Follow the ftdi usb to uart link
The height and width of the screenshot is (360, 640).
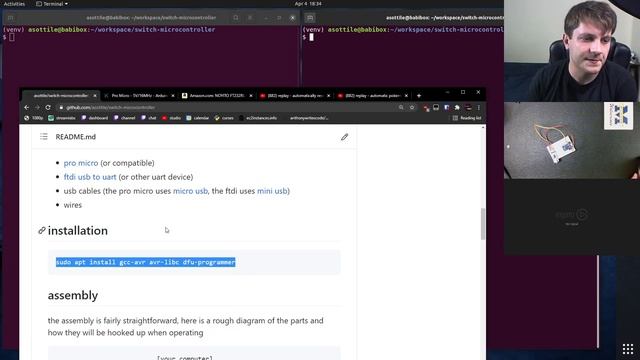click(x=90, y=177)
